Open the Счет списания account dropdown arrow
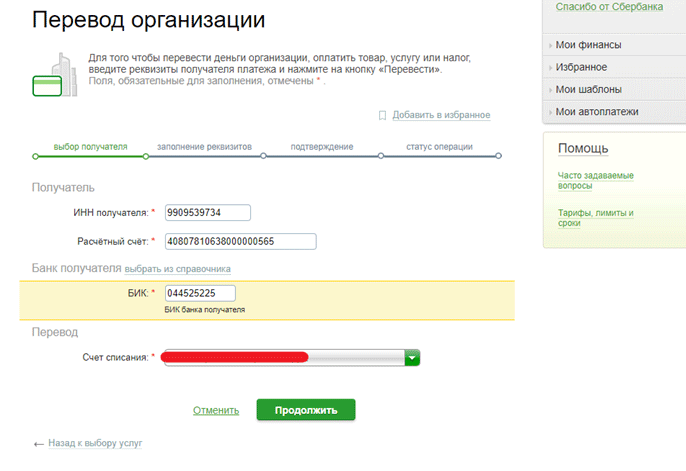The image size is (686, 471). (412, 358)
